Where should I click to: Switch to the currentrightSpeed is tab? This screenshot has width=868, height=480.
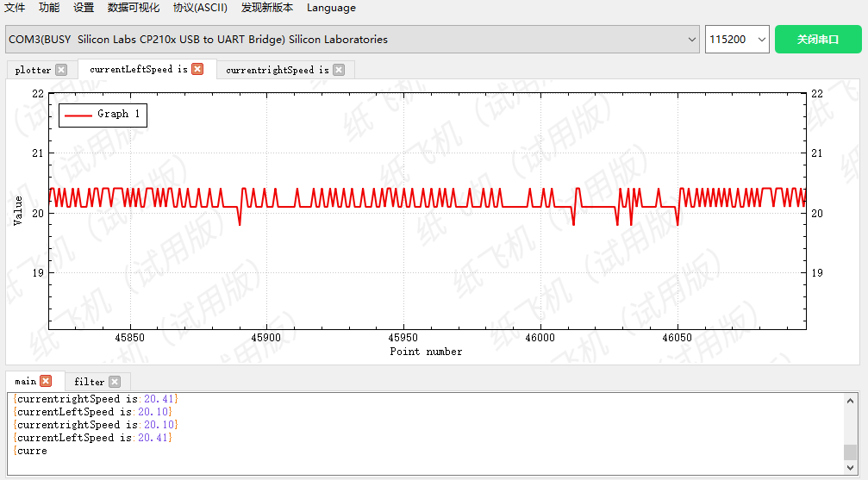[277, 70]
